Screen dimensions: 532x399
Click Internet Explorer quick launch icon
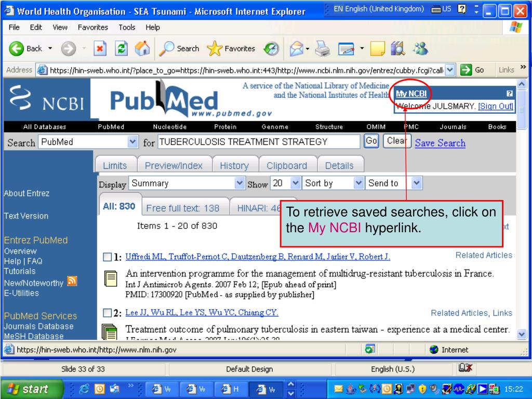coord(84,389)
